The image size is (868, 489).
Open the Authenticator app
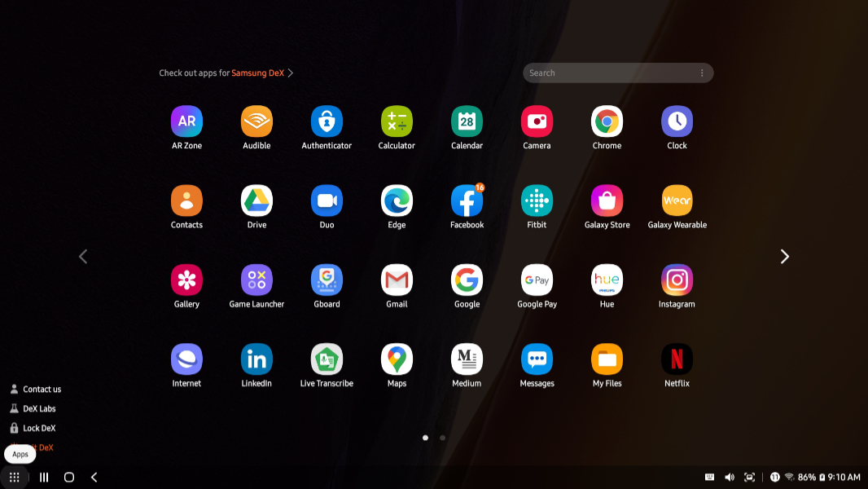point(327,122)
